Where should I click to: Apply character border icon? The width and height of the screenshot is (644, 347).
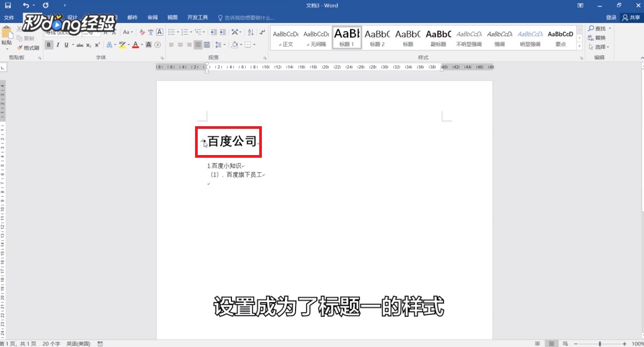point(159,32)
